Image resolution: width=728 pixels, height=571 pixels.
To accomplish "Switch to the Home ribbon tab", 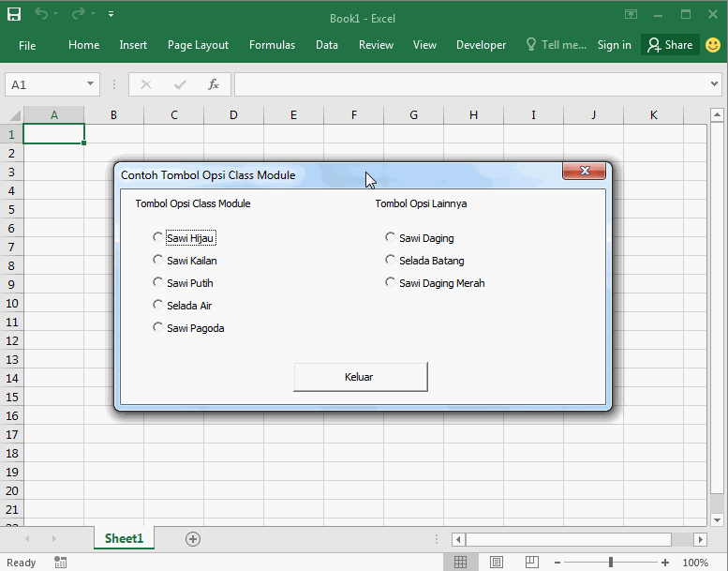I will pyautogui.click(x=83, y=45).
